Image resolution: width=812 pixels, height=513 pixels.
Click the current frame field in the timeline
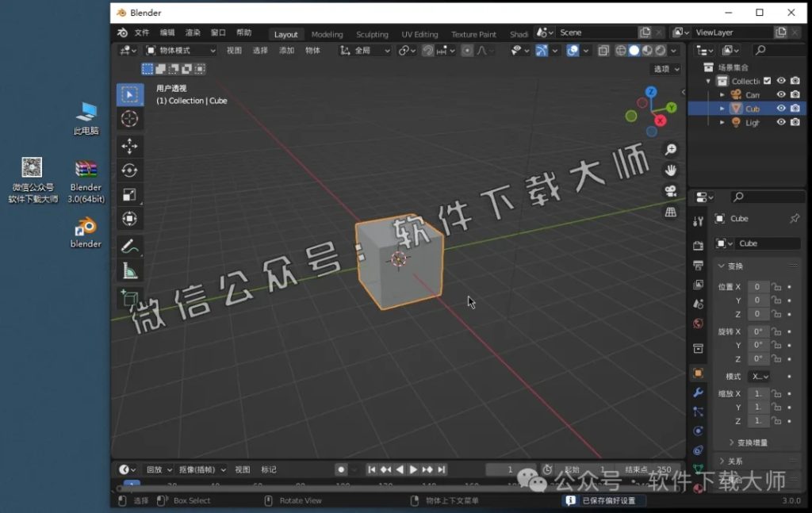(511, 469)
